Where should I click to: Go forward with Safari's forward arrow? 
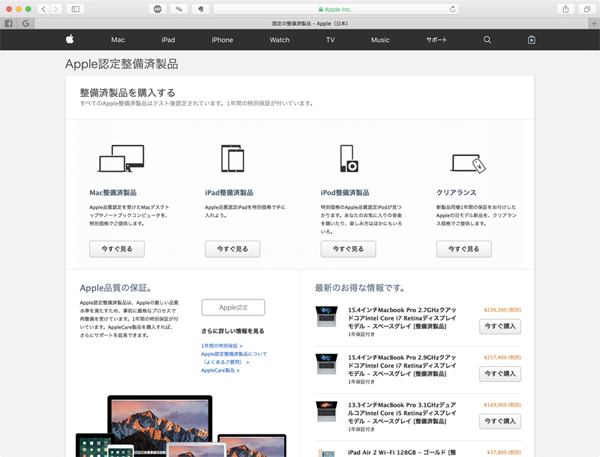tap(56, 9)
